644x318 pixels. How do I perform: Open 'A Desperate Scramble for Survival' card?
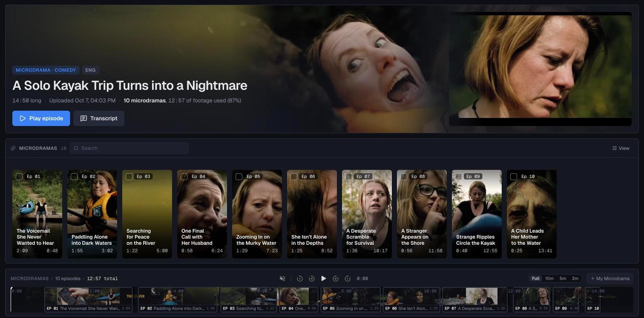367,214
